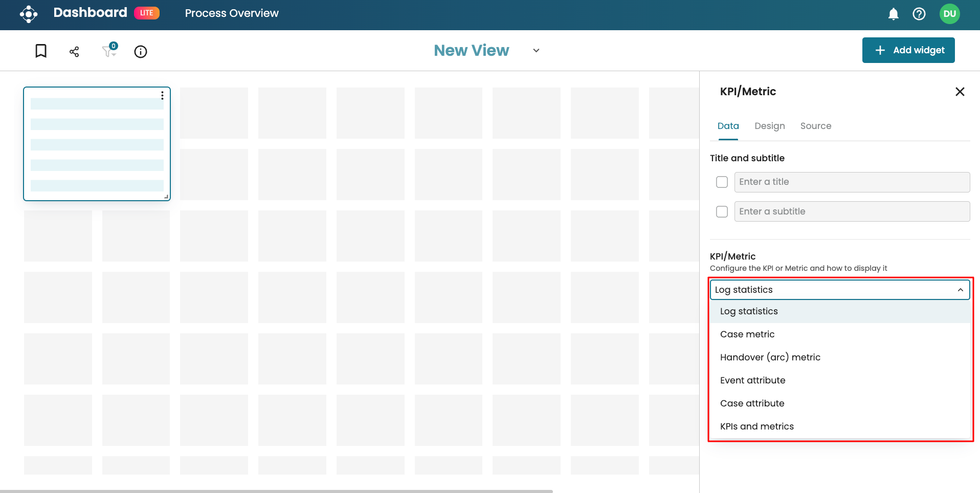Viewport: 980px width, 493px height.
Task: Click the help question mark icon
Action: pyautogui.click(x=919, y=14)
